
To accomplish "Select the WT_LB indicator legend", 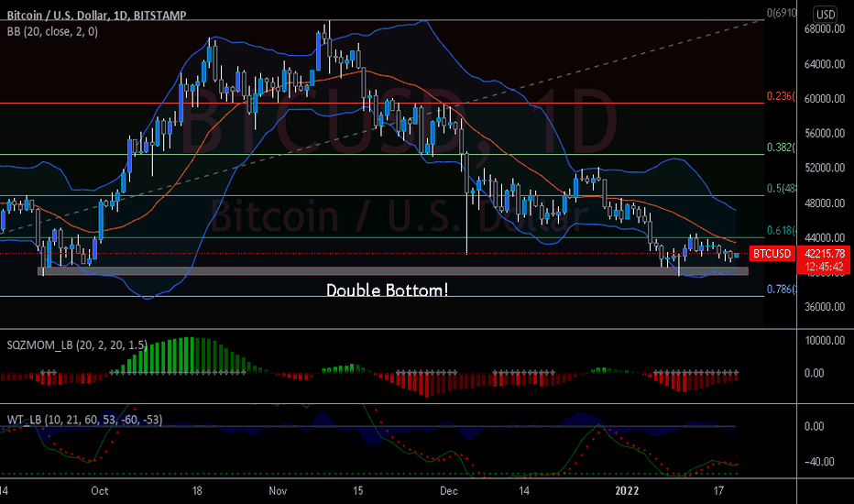I will pyautogui.click(x=84, y=420).
